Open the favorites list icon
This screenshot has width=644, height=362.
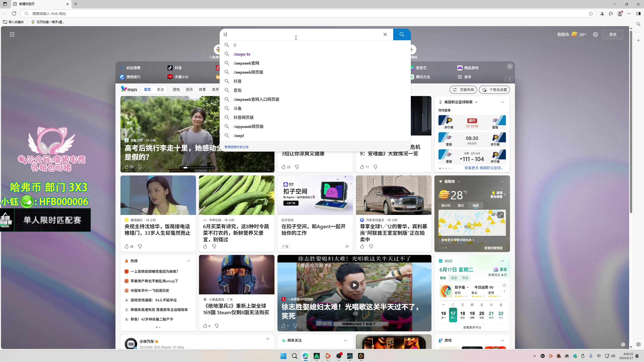tap(611, 14)
